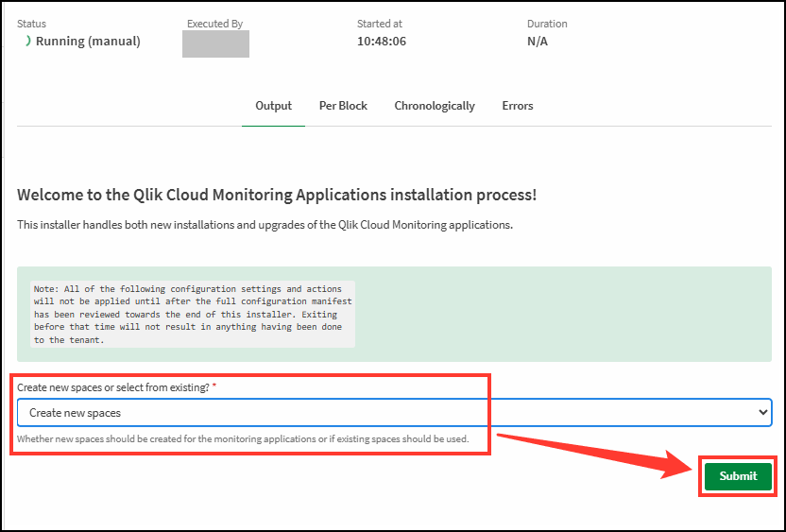This screenshot has height=532, width=786.
Task: Click the running status spinner icon
Action: pos(27,41)
